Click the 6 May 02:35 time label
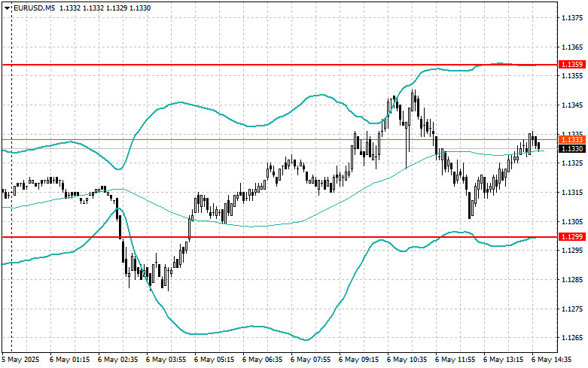The image size is (588, 368). pos(117,360)
